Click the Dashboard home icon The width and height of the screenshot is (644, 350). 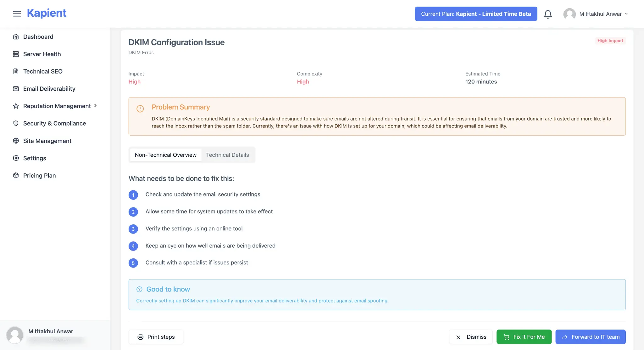(x=16, y=37)
